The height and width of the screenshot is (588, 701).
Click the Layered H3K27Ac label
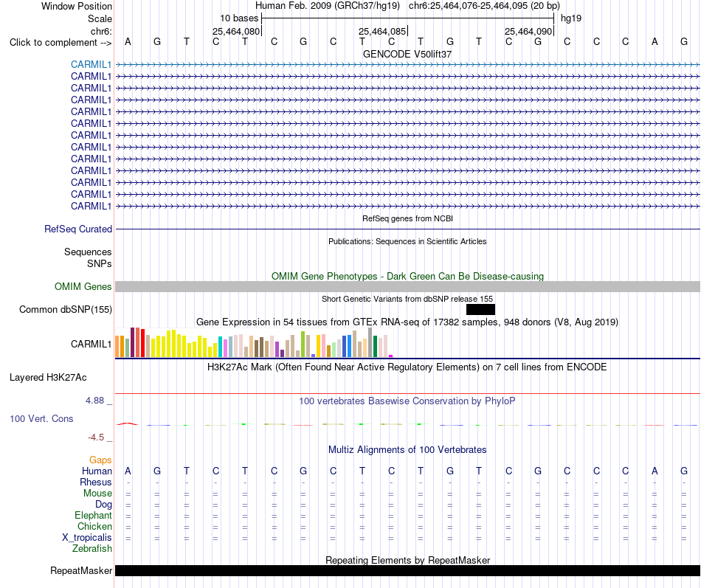coord(48,378)
